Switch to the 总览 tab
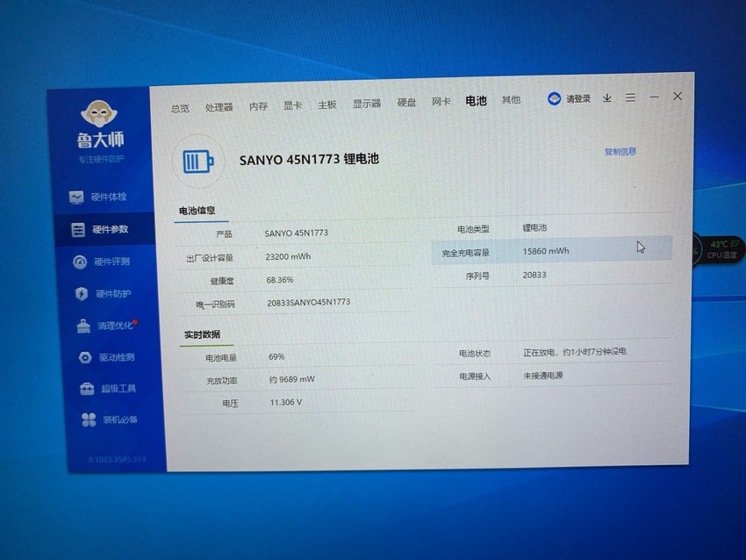Image resolution: width=746 pixels, height=560 pixels. point(180,109)
